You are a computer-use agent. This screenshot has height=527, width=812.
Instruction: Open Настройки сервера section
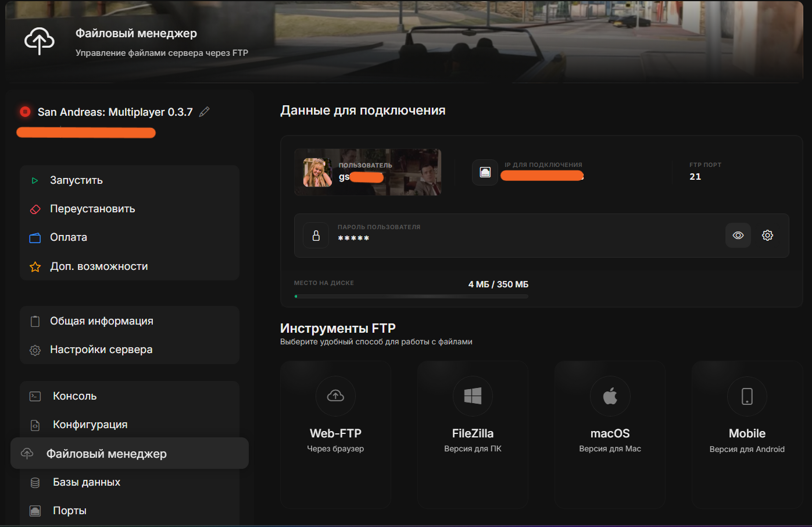(101, 350)
